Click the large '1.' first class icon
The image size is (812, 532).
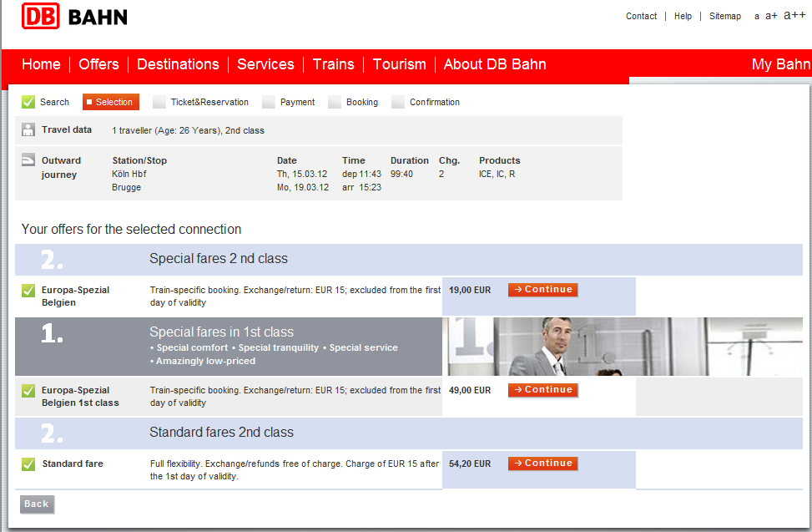click(52, 333)
